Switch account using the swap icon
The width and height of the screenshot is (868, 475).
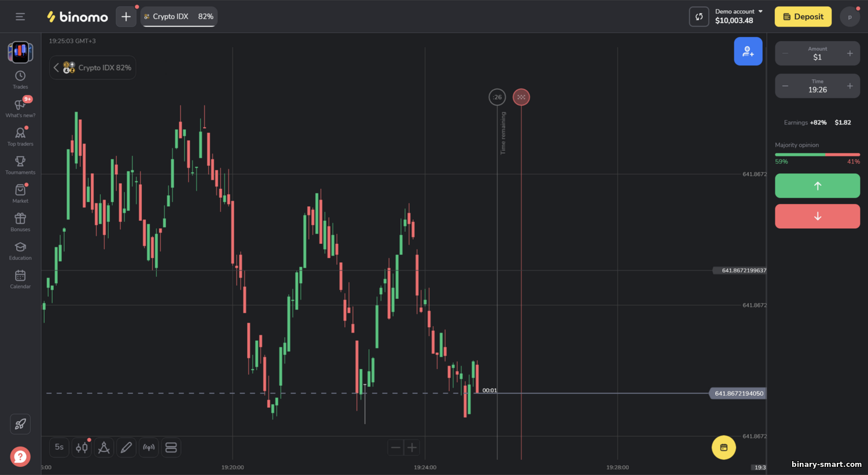698,17
